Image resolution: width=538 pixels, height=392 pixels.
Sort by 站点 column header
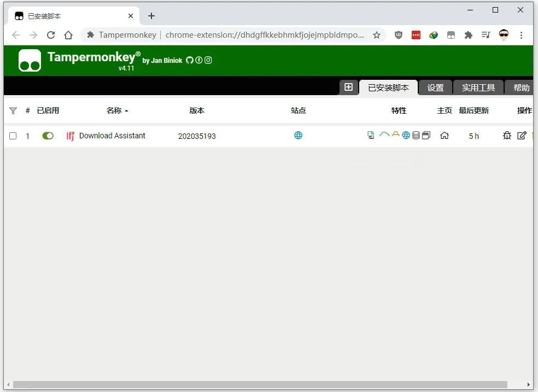pyautogui.click(x=298, y=110)
